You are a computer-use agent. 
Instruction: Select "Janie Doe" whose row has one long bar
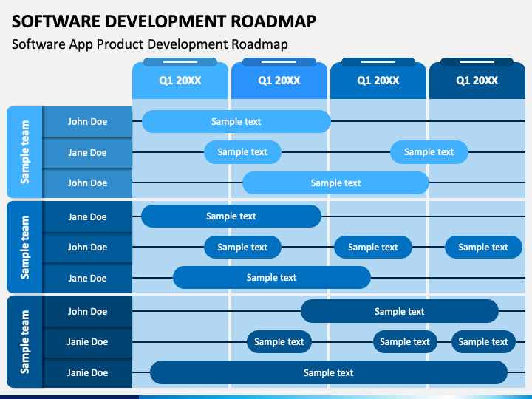click(87, 372)
